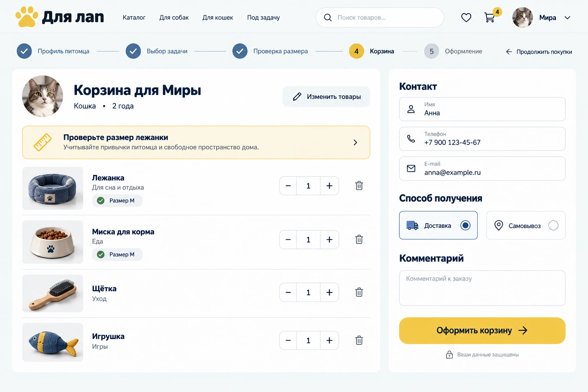Open the Проверьте размер лежанки banner

tap(196, 142)
